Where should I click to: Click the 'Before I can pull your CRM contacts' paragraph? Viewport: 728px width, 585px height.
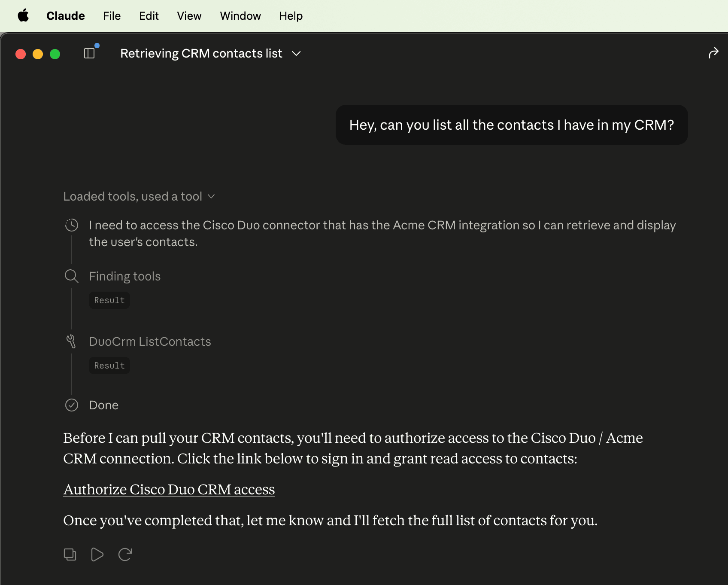(353, 448)
